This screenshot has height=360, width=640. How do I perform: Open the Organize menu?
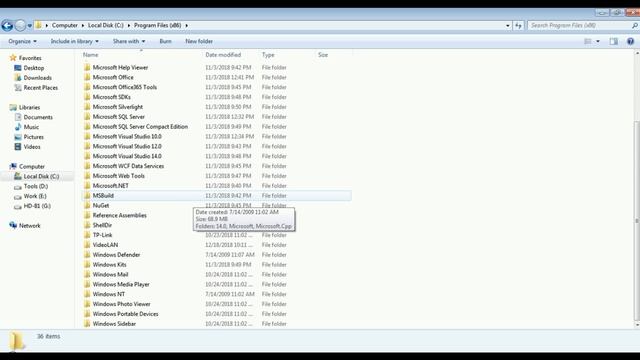[22, 41]
